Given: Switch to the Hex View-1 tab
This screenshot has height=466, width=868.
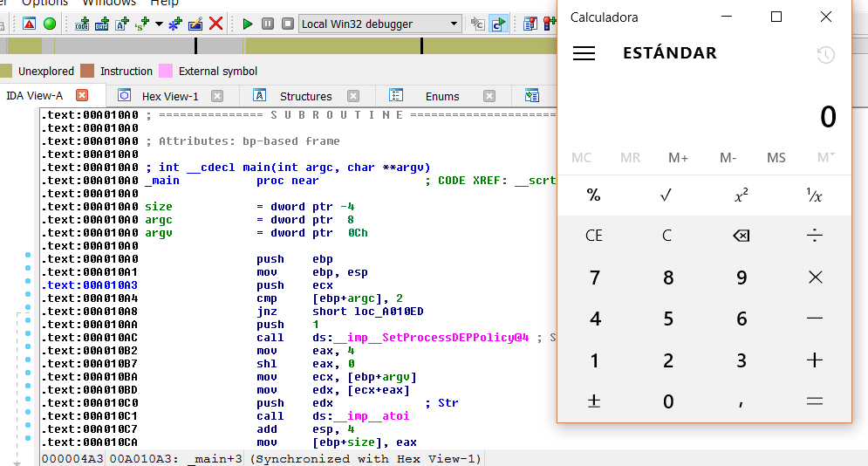Looking at the screenshot, I should point(169,96).
